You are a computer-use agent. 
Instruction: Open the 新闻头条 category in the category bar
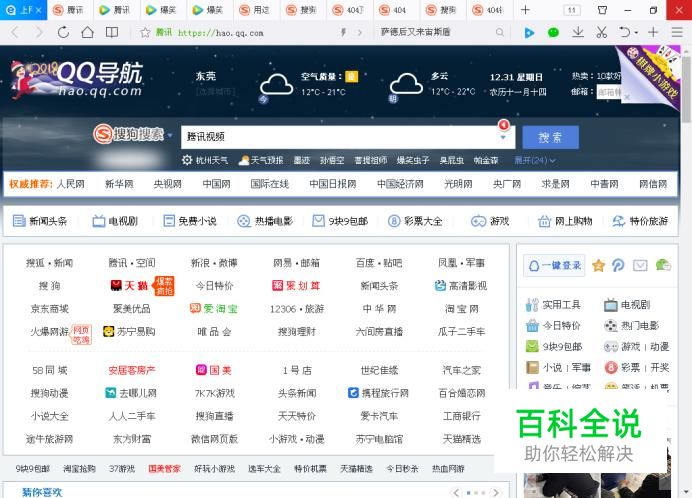click(40, 221)
